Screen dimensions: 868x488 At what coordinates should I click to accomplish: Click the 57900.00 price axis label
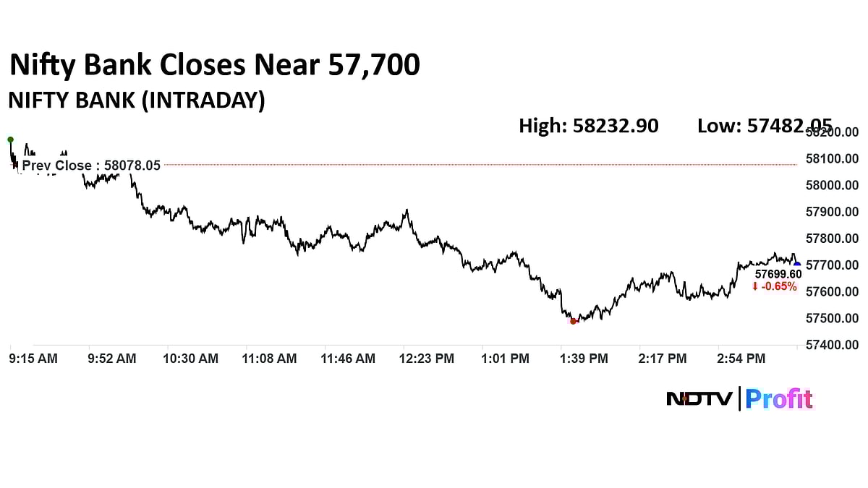pyautogui.click(x=832, y=212)
